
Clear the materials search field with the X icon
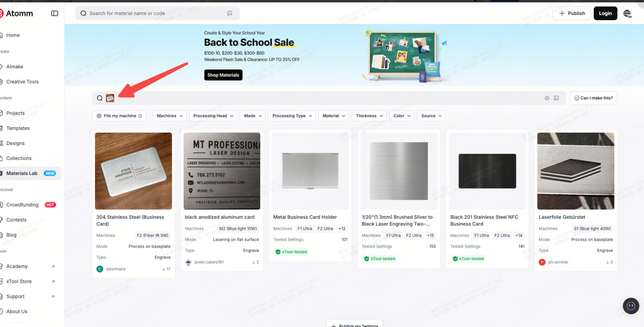pos(547,98)
